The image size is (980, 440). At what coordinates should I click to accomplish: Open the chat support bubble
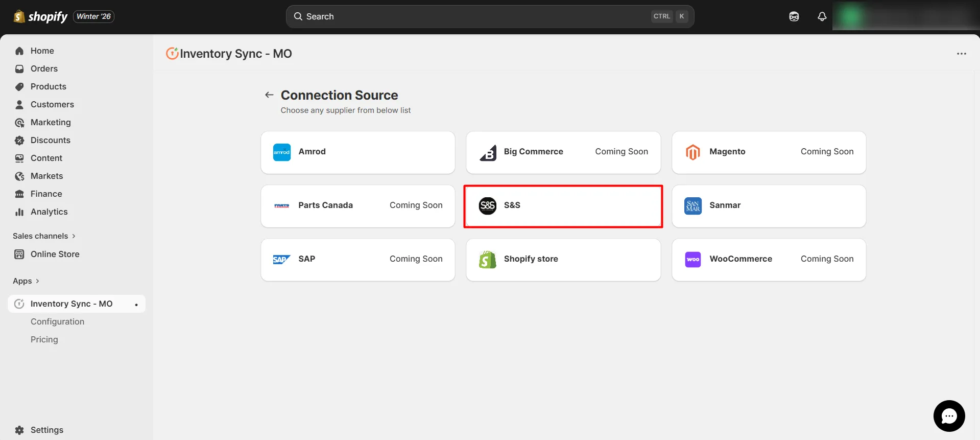949,416
